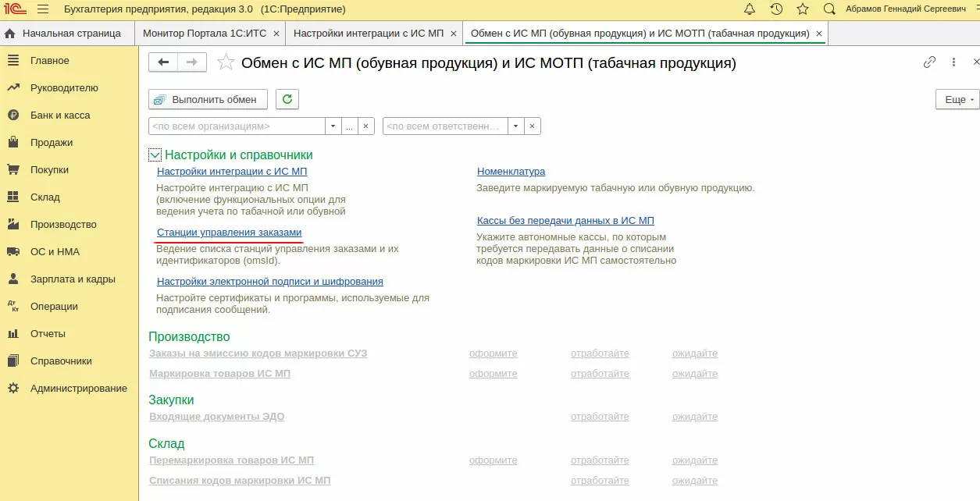Open organization selection ellipsis button
The image size is (980, 501).
click(x=350, y=126)
